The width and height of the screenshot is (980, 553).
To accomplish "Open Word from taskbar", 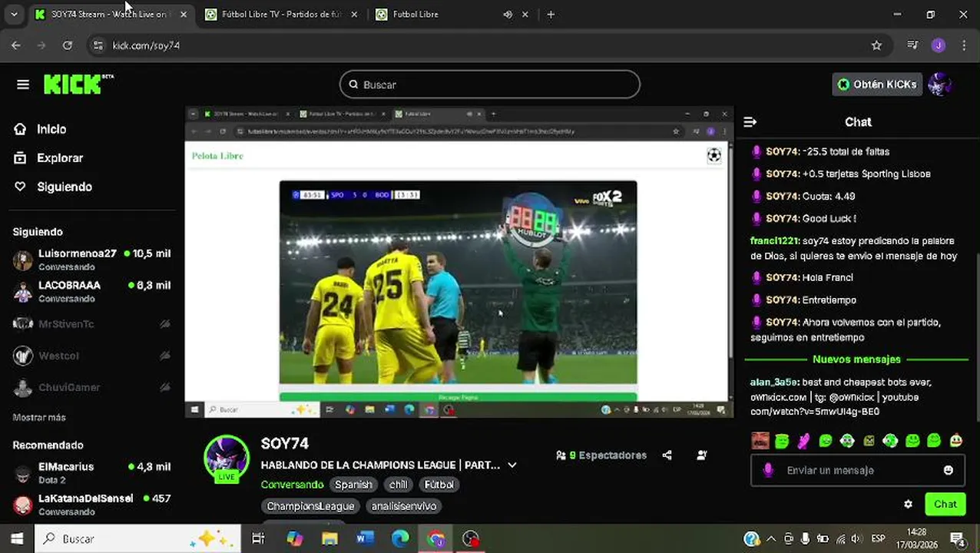I will pyautogui.click(x=365, y=539).
